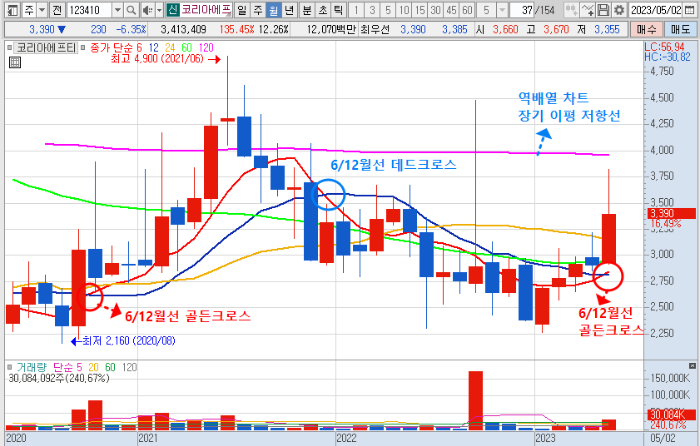
Task: Save chart with floppy disk icon
Action: 603,10
